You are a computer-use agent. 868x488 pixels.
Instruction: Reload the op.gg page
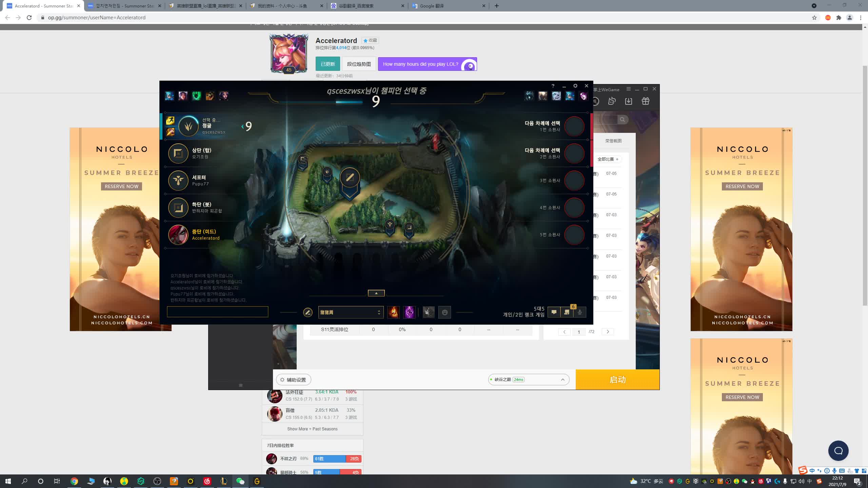[29, 18]
